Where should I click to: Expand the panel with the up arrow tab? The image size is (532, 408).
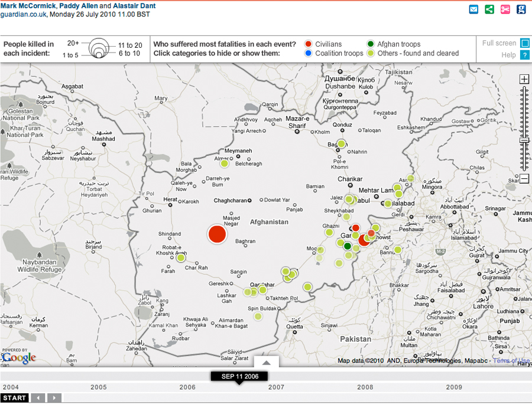(x=267, y=362)
